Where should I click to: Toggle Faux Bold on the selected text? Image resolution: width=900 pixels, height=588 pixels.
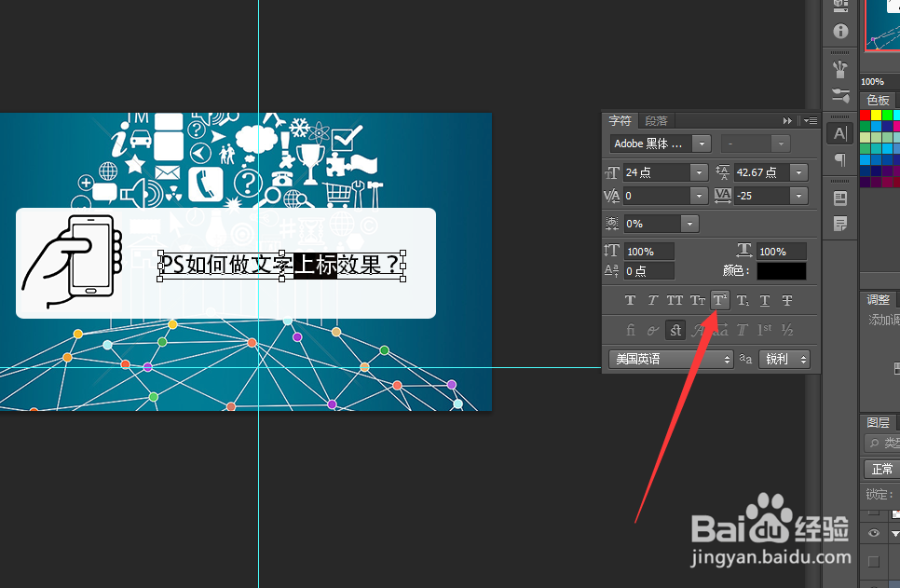629,300
